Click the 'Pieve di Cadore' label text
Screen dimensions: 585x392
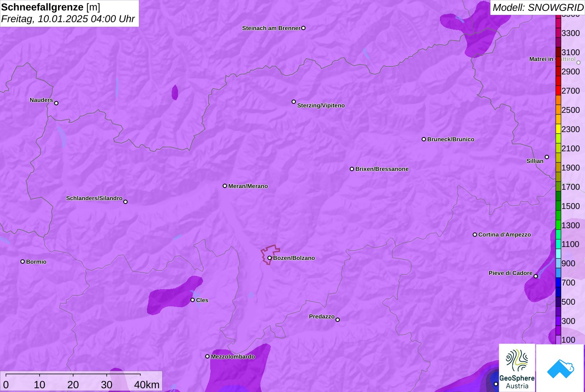pos(511,273)
